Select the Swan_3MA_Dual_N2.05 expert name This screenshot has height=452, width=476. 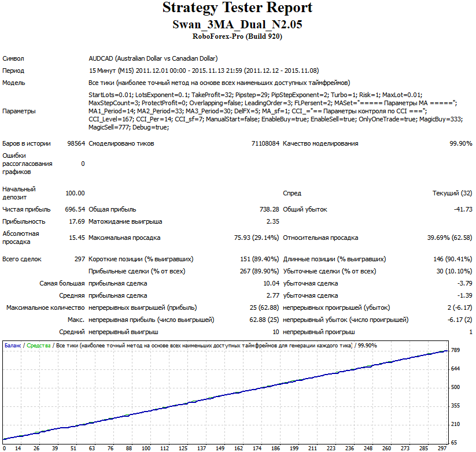point(237,24)
